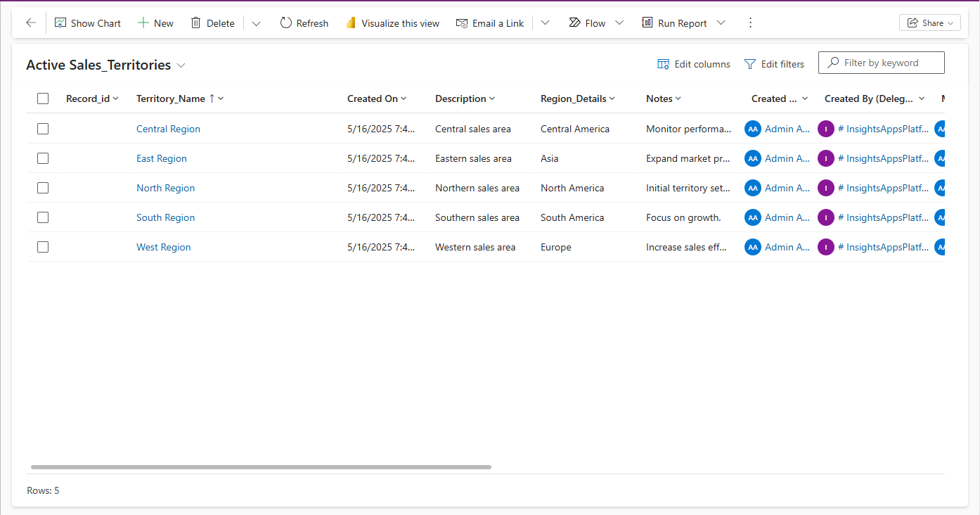The width and height of the screenshot is (980, 515).
Task: Open the West Region record link
Action: click(x=164, y=247)
